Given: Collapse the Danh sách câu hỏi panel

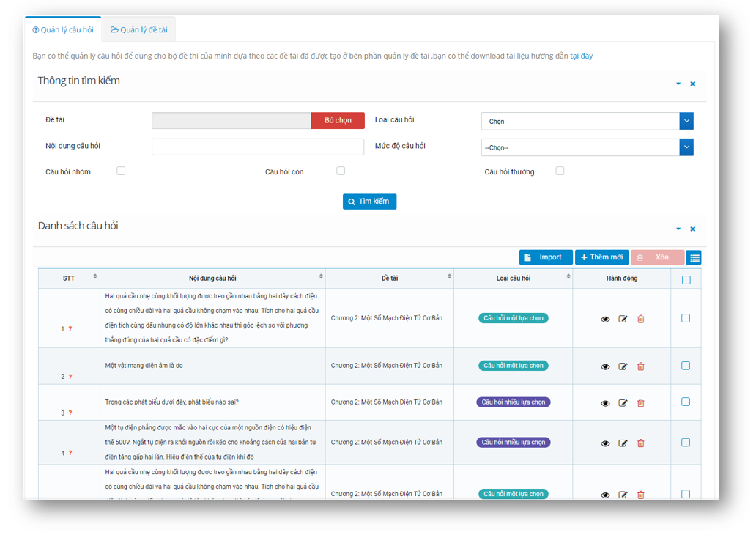Looking at the screenshot, I should [678, 229].
